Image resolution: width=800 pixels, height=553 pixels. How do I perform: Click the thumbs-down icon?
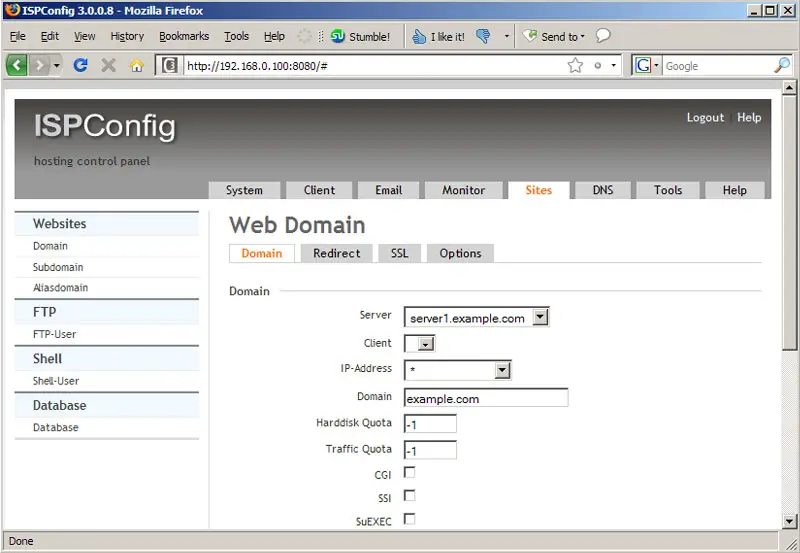483,36
